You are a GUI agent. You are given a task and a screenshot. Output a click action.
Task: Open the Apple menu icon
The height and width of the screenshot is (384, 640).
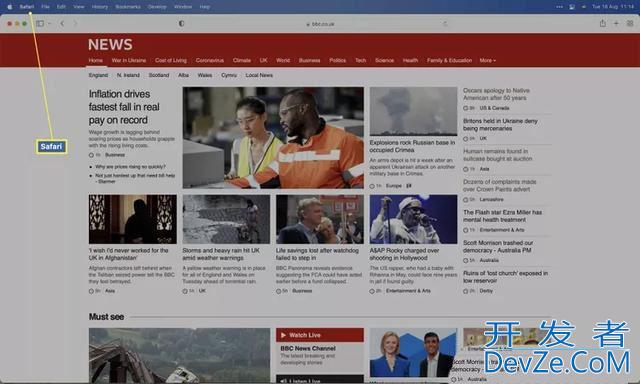tap(9, 7)
